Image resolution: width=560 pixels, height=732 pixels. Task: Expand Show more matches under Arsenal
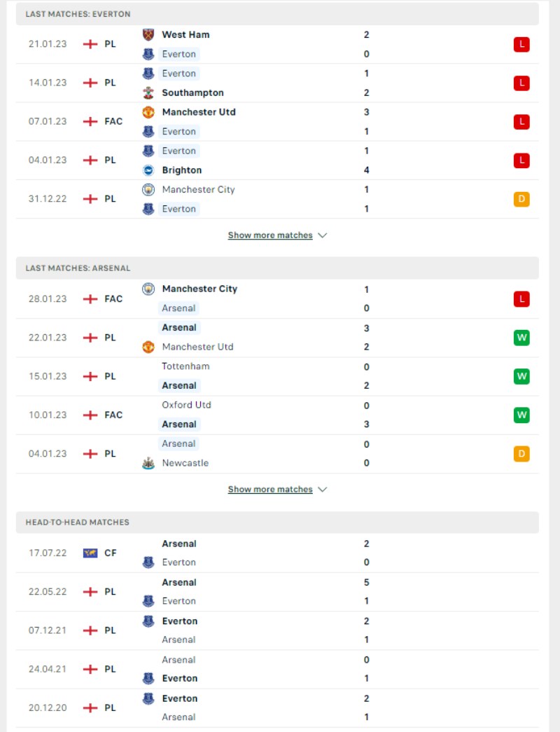270,489
